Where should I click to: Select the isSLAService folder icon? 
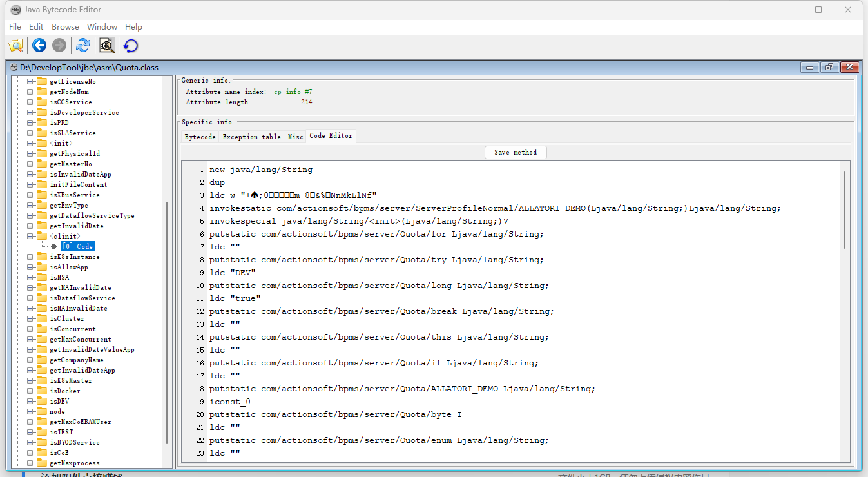(42, 133)
